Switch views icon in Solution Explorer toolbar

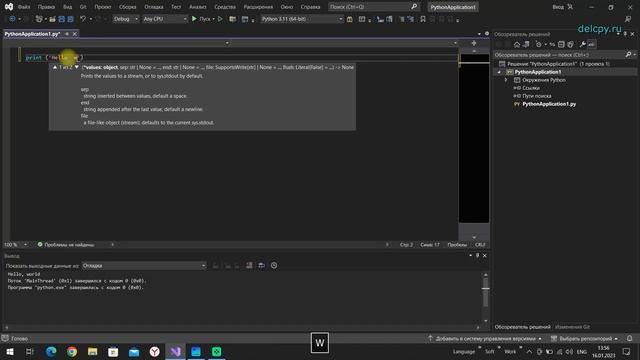point(526,44)
